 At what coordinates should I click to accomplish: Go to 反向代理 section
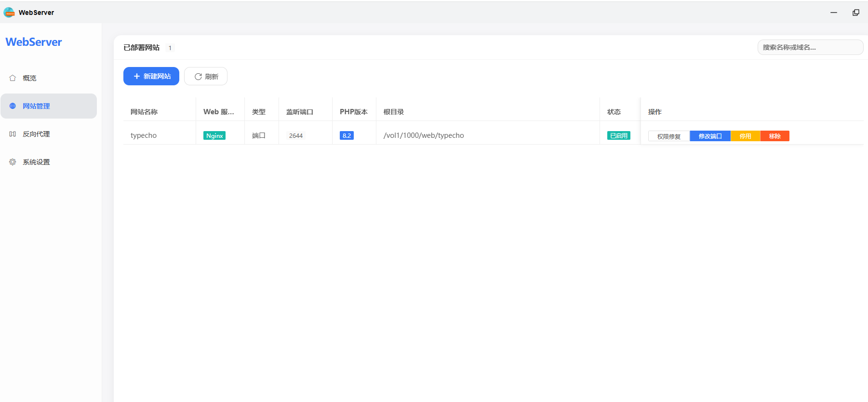click(36, 134)
